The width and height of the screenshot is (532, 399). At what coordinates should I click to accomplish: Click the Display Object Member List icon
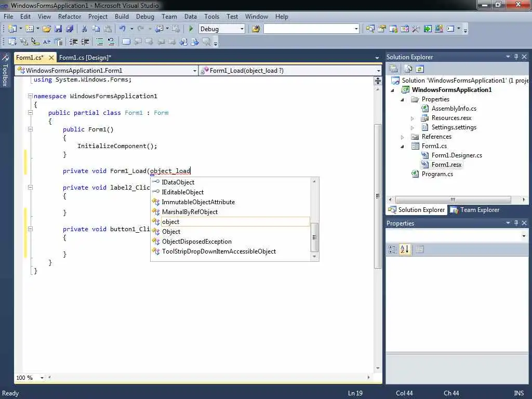point(12,42)
